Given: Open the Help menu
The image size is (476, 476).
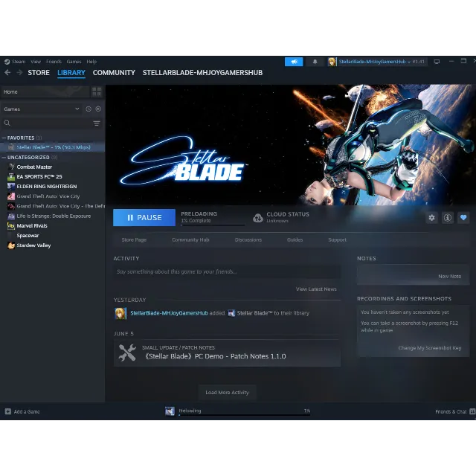Looking at the screenshot, I should click(x=91, y=62).
